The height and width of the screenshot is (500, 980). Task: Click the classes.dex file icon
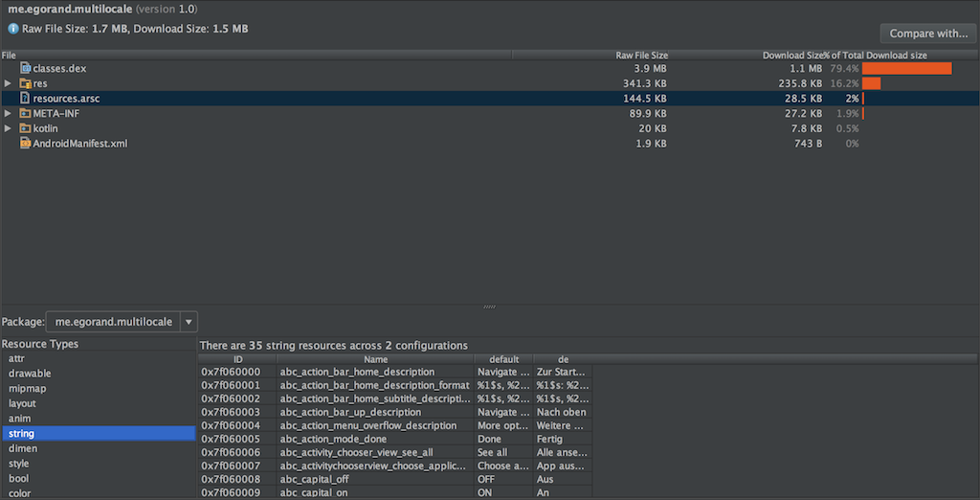[x=26, y=68]
